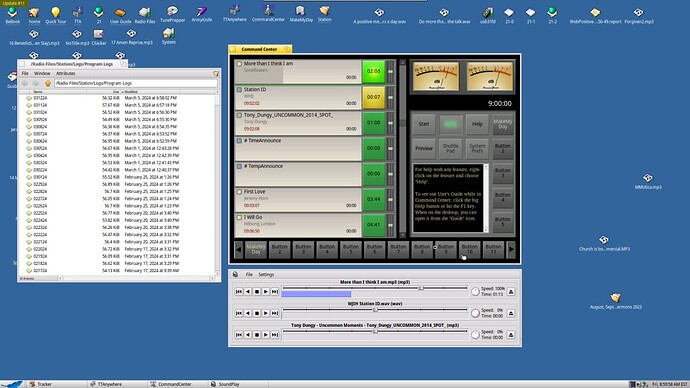Open File menu in SoundPlay

[249, 275]
